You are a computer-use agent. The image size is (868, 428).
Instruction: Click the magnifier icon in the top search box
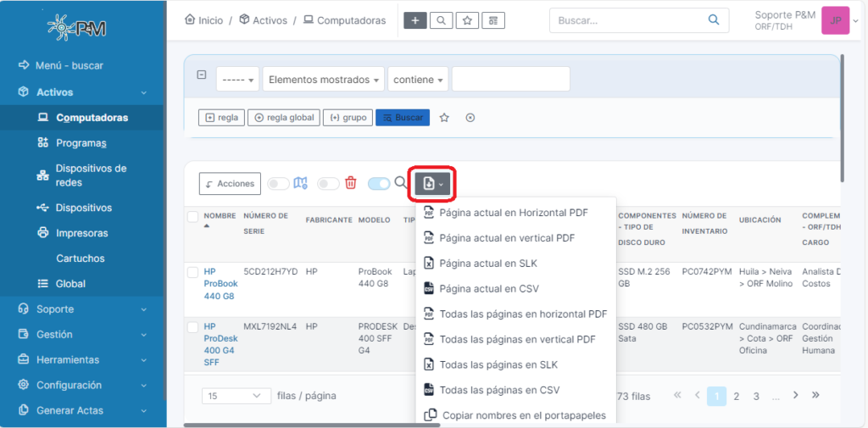point(714,20)
